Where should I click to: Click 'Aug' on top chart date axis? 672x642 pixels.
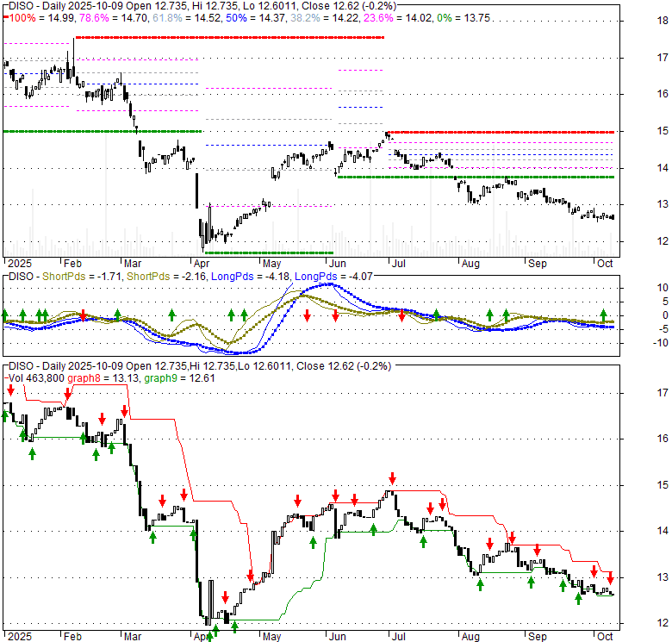pyautogui.click(x=470, y=264)
